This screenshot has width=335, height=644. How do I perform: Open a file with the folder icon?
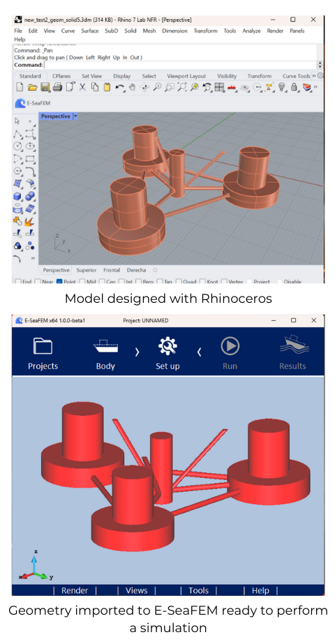[33, 87]
